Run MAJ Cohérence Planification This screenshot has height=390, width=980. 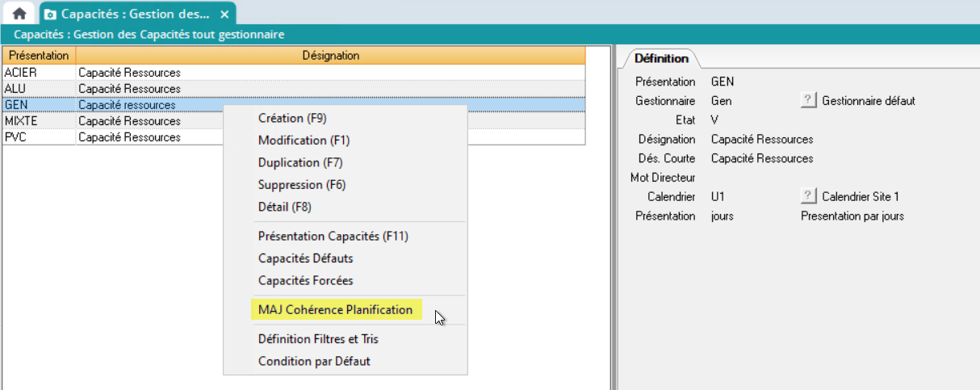pos(335,310)
